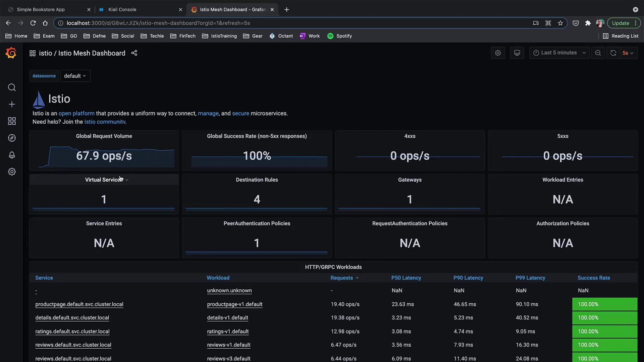Switch to the Simple Bookstore App tab
The image size is (644, 362).
click(41, 9)
